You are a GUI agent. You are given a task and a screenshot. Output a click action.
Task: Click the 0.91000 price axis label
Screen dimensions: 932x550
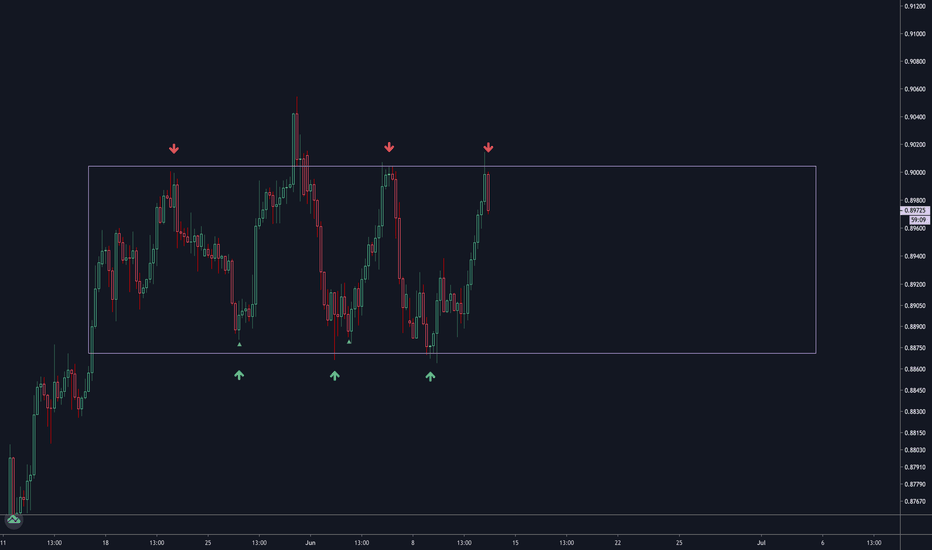click(915, 34)
